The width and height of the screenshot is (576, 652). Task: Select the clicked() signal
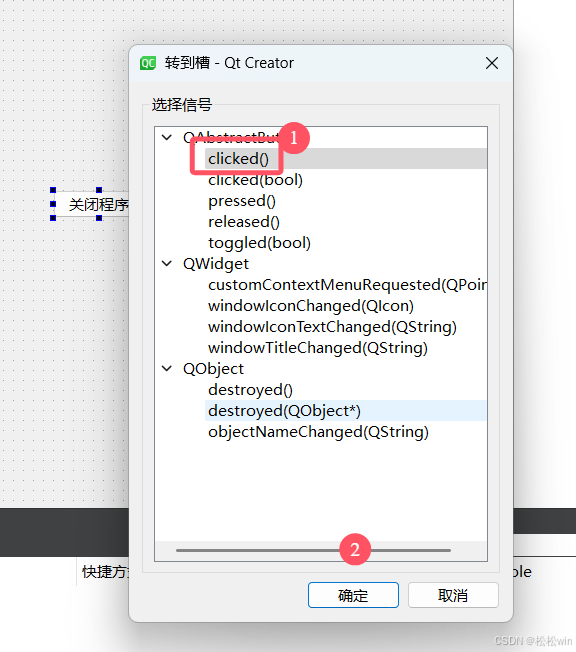pyautogui.click(x=238, y=158)
